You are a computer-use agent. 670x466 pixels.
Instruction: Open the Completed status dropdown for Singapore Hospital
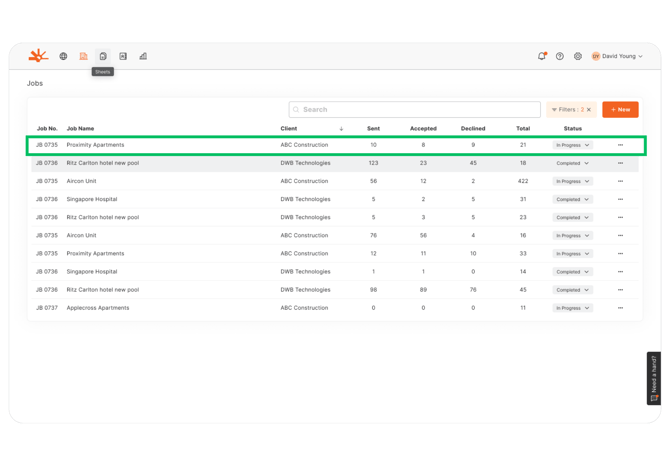[573, 199]
